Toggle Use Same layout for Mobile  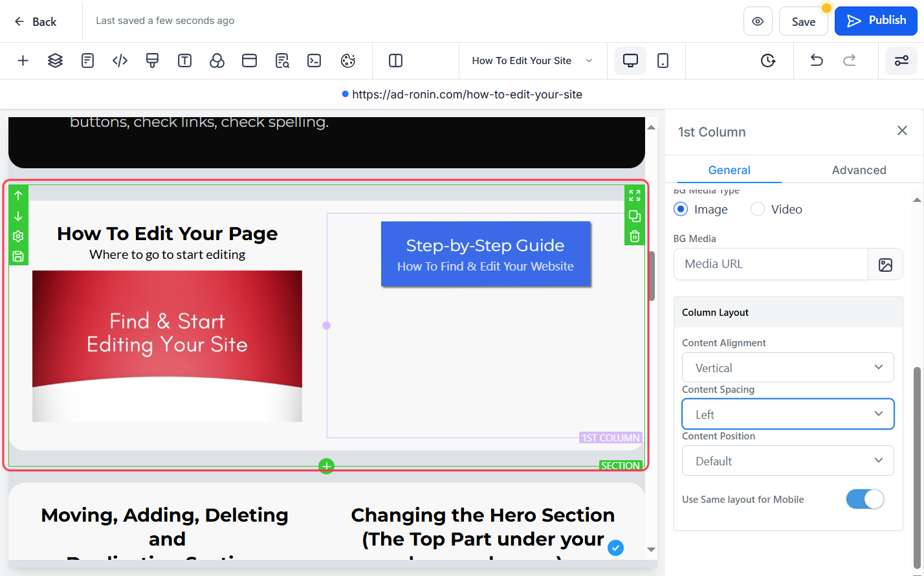[865, 499]
